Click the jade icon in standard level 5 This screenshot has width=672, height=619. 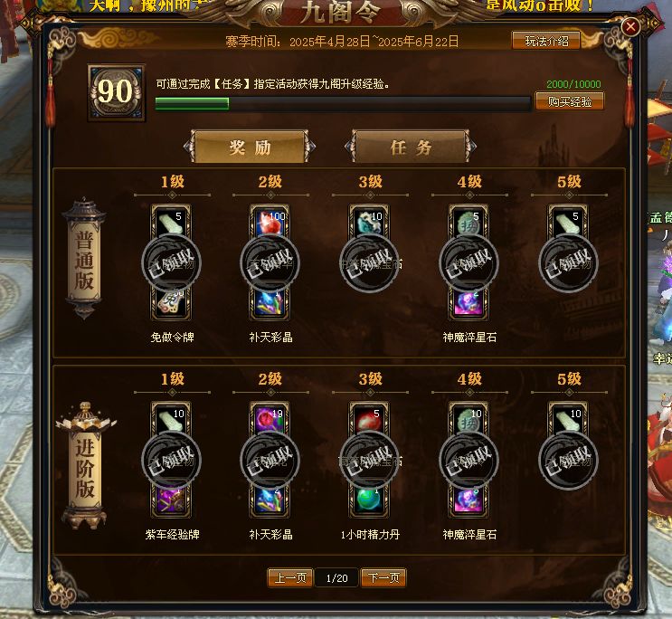coord(568,223)
